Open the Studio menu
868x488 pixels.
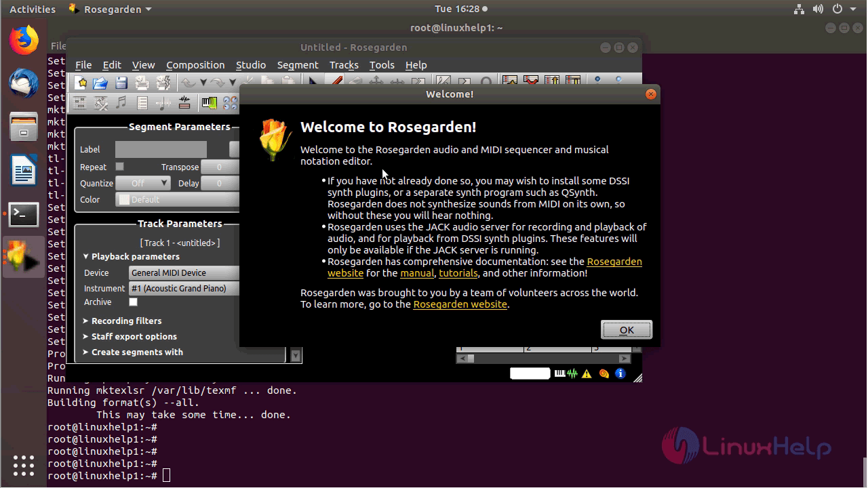tap(251, 65)
